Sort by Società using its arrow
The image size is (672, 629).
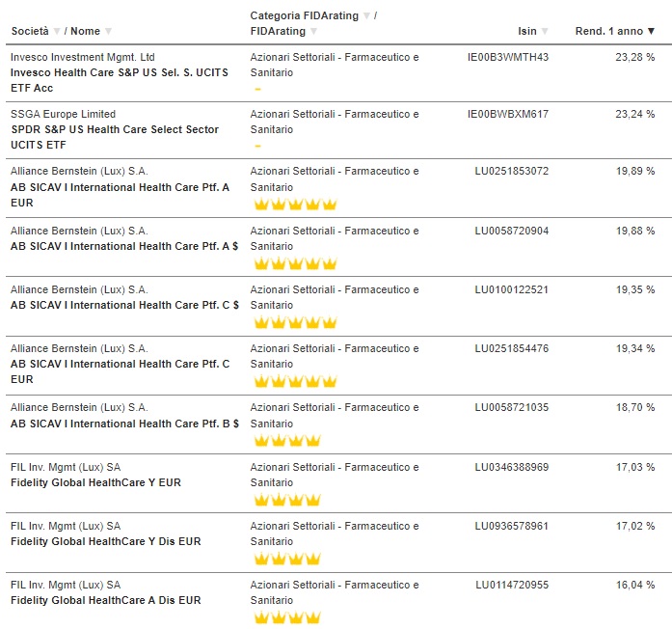[x=57, y=31]
